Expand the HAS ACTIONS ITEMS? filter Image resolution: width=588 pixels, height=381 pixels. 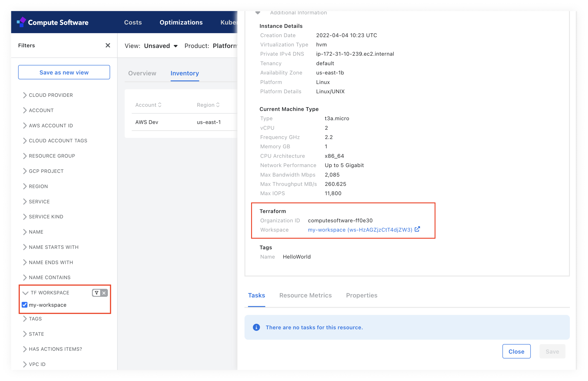(52, 349)
